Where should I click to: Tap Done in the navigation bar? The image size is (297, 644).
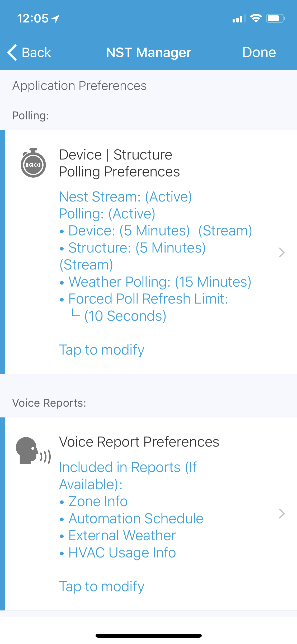[259, 52]
